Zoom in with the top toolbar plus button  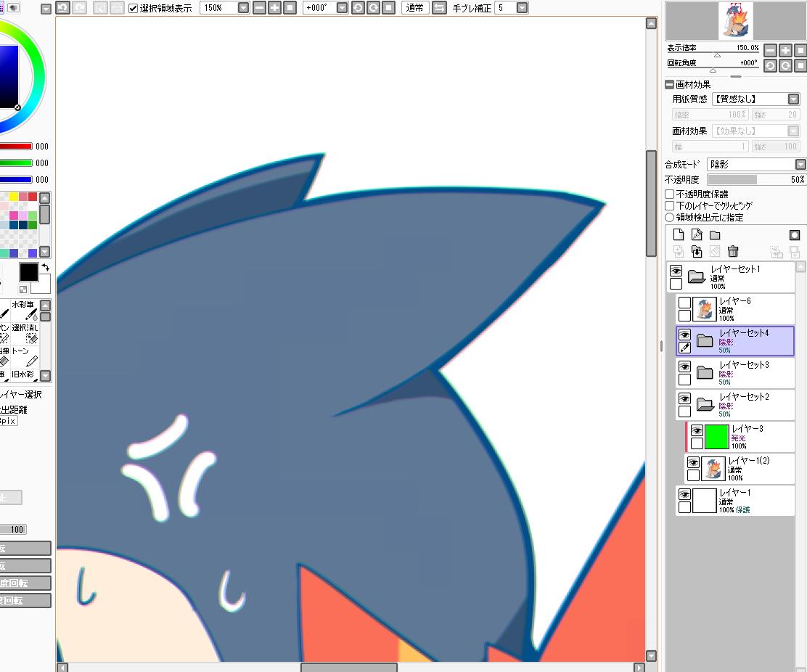coord(275,8)
